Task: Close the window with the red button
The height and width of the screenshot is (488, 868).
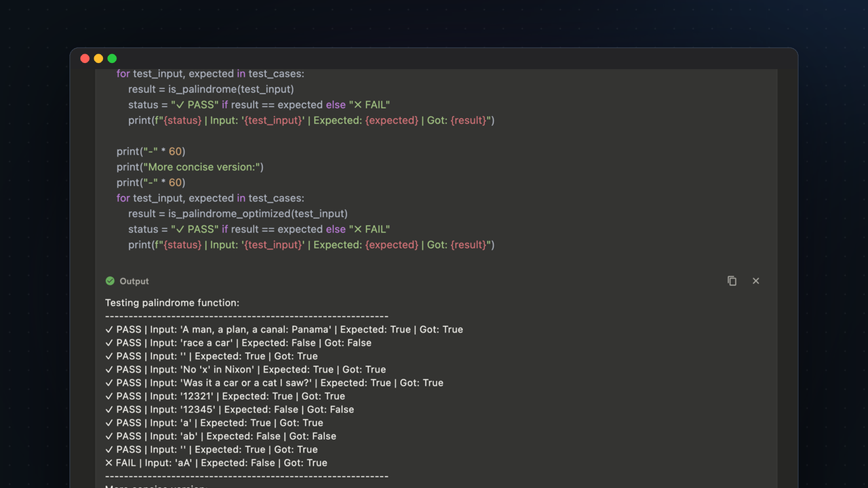Action: point(85,58)
